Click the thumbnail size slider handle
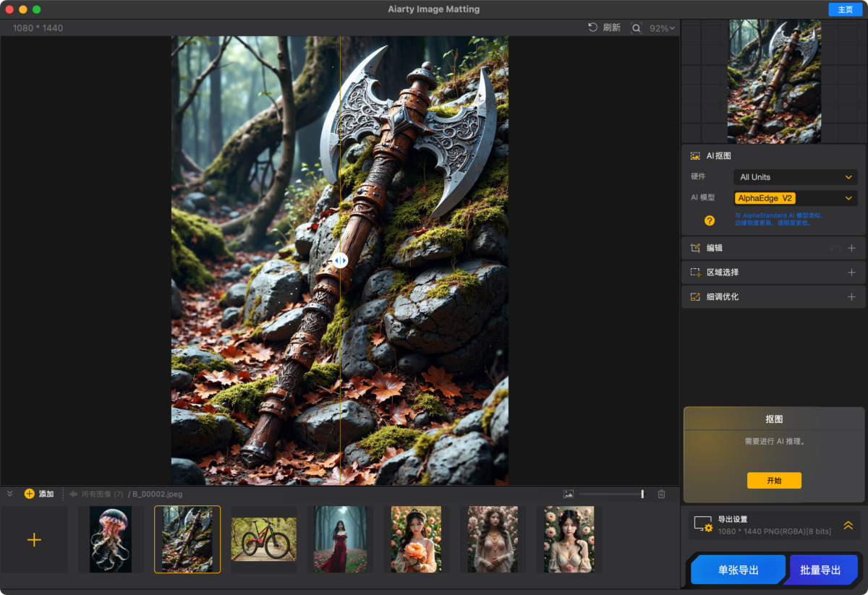 point(642,494)
